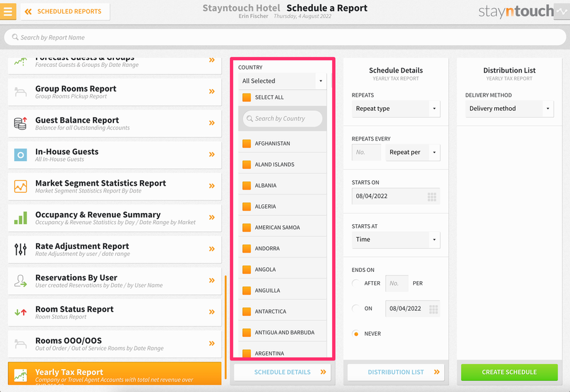The height and width of the screenshot is (392, 570).
Task: Toggle the Select All countries checkbox
Action: [x=247, y=97]
